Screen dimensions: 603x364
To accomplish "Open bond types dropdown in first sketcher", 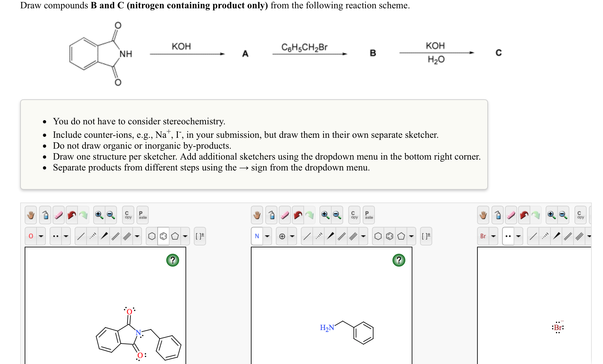I will (x=137, y=236).
